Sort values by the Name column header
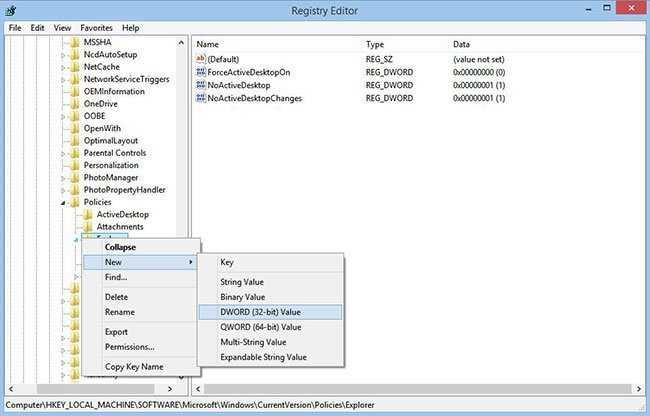Viewport: 650px width, 416px height. pyautogui.click(x=277, y=44)
